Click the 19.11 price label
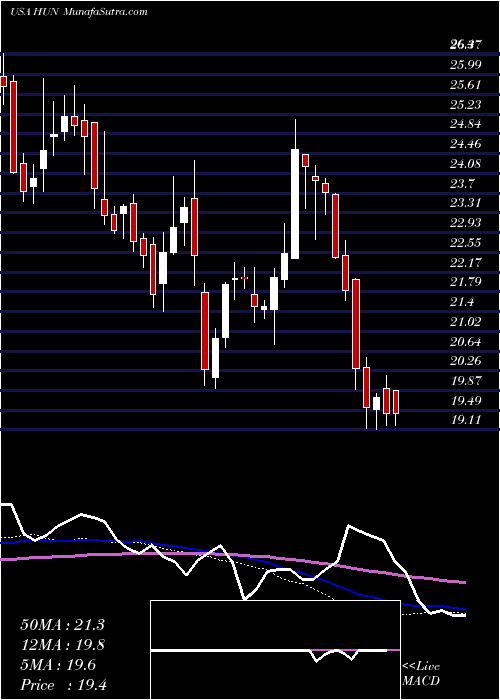The height and width of the screenshot is (700, 500). [x=466, y=420]
